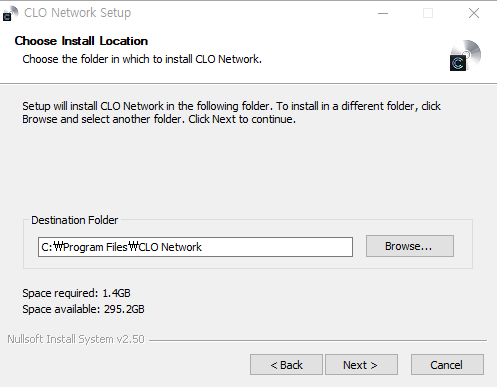Go to the previous step with Back
497x387 pixels.
click(x=286, y=365)
